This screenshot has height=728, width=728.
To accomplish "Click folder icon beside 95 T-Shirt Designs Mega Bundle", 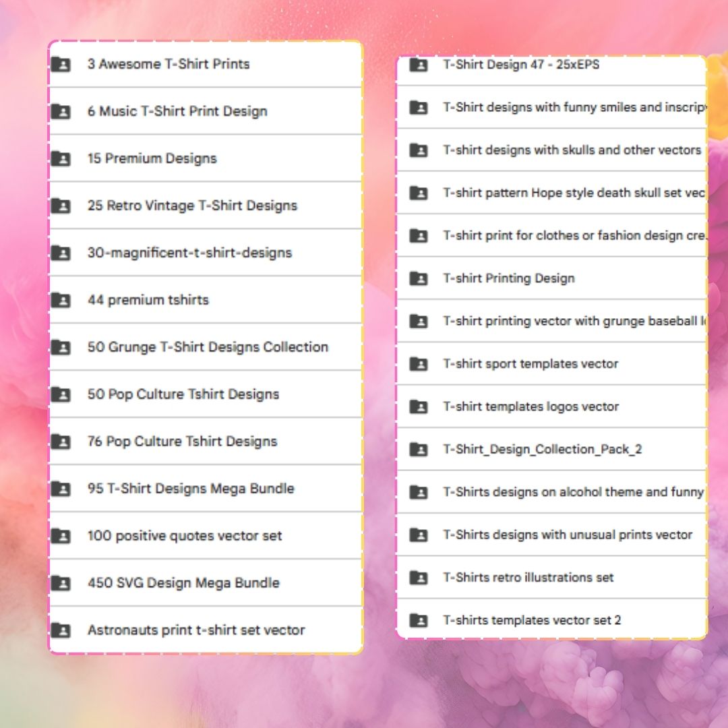I will [x=61, y=489].
